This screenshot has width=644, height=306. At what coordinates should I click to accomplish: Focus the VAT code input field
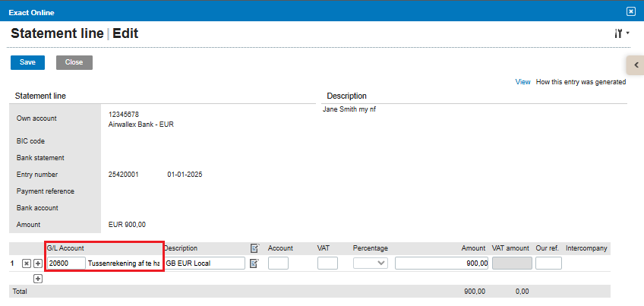pos(328,263)
